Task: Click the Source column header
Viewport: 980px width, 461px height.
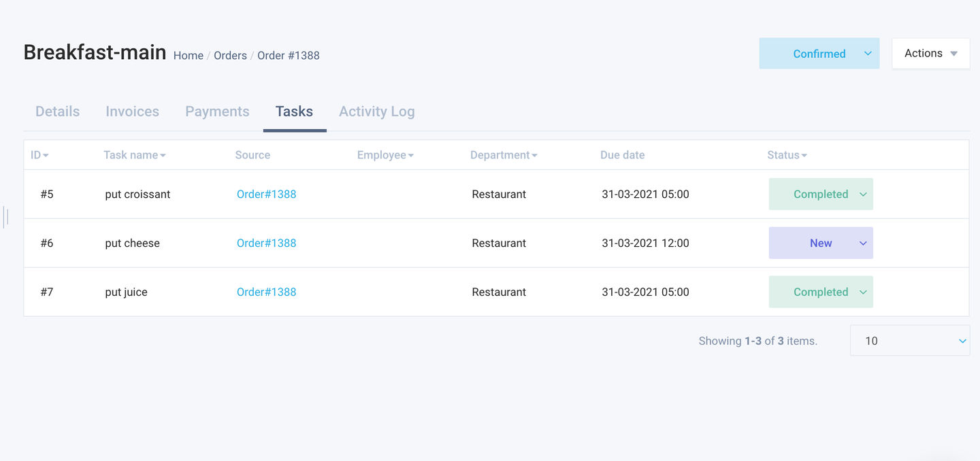Action: click(252, 155)
